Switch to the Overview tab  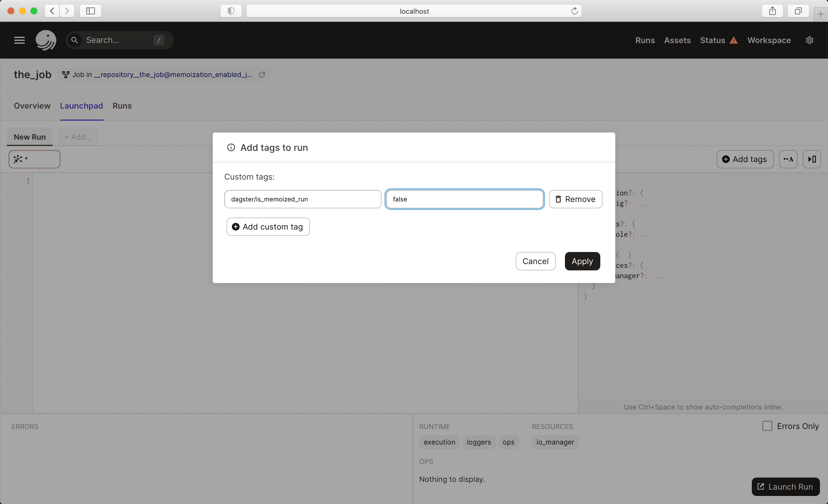[32, 106]
